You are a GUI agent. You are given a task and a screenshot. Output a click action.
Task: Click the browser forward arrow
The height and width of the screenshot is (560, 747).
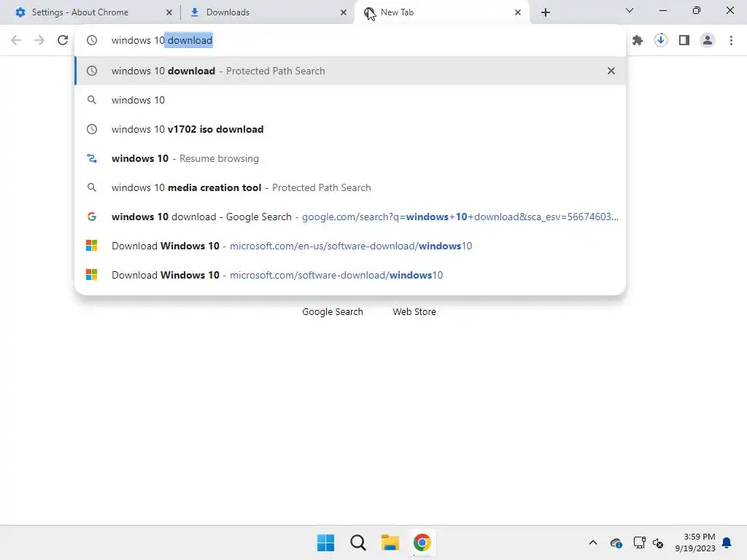[39, 41]
